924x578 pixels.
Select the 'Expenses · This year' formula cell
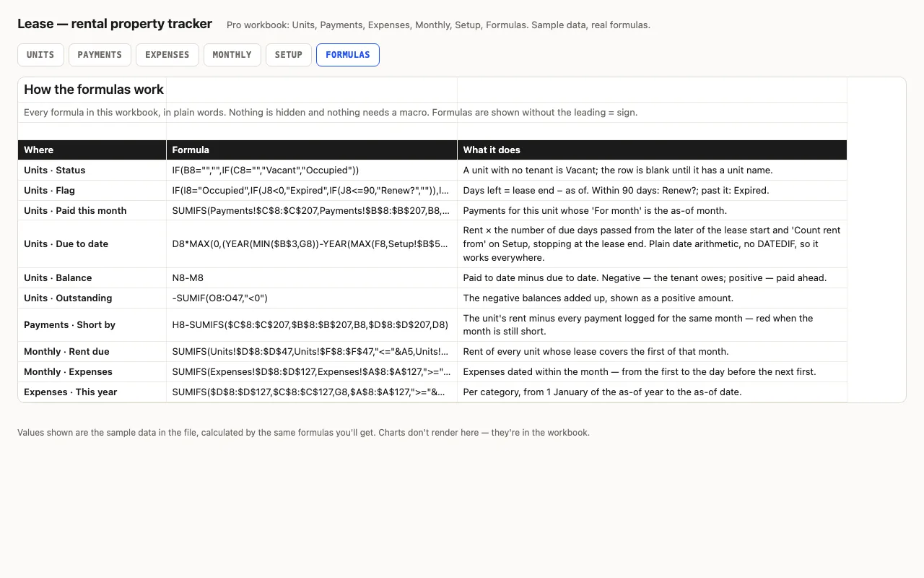coord(312,392)
